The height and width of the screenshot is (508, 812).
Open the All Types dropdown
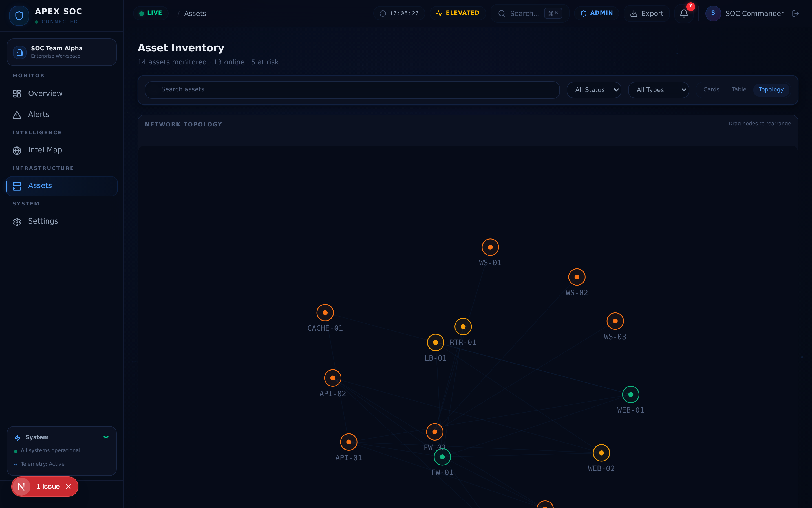click(x=658, y=90)
